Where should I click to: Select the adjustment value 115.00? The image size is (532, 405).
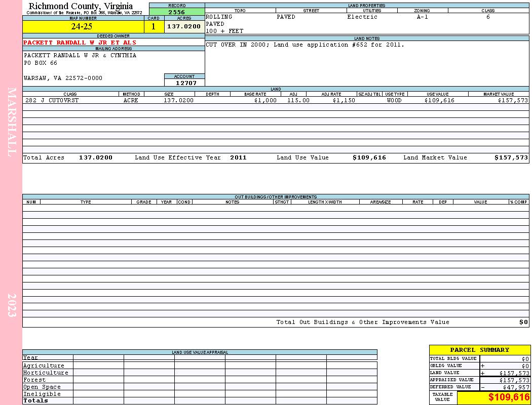click(x=298, y=100)
